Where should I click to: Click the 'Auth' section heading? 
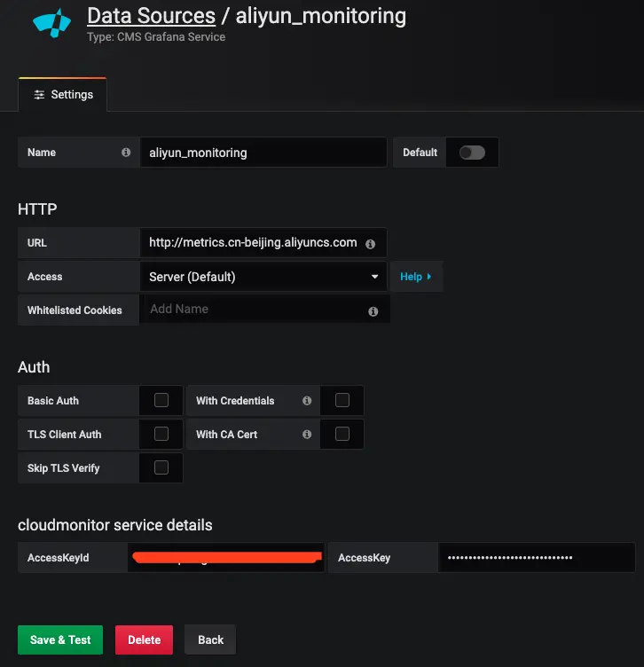click(34, 367)
